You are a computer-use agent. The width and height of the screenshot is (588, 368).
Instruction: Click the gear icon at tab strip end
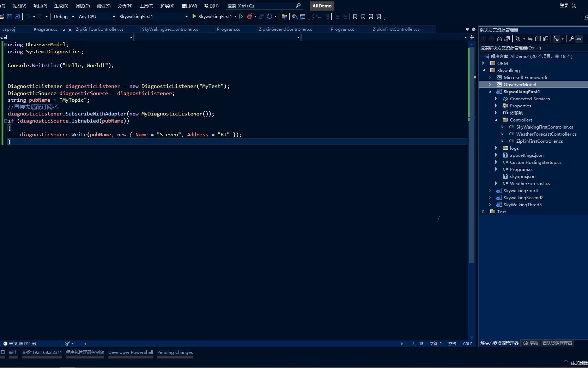click(x=474, y=29)
